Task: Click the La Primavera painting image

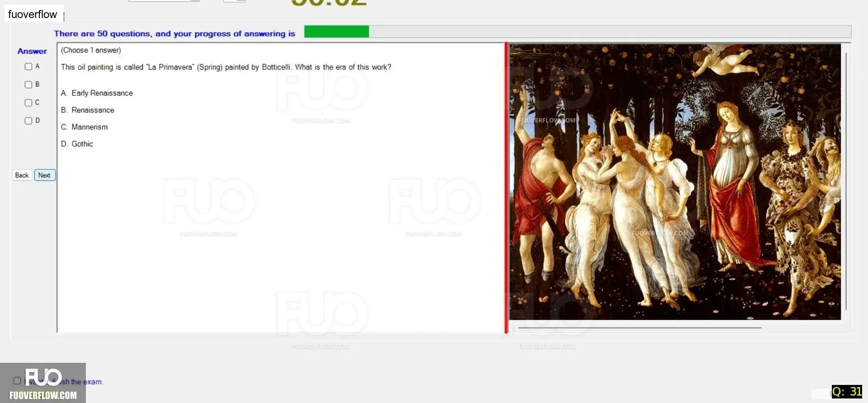Action: 675,182
